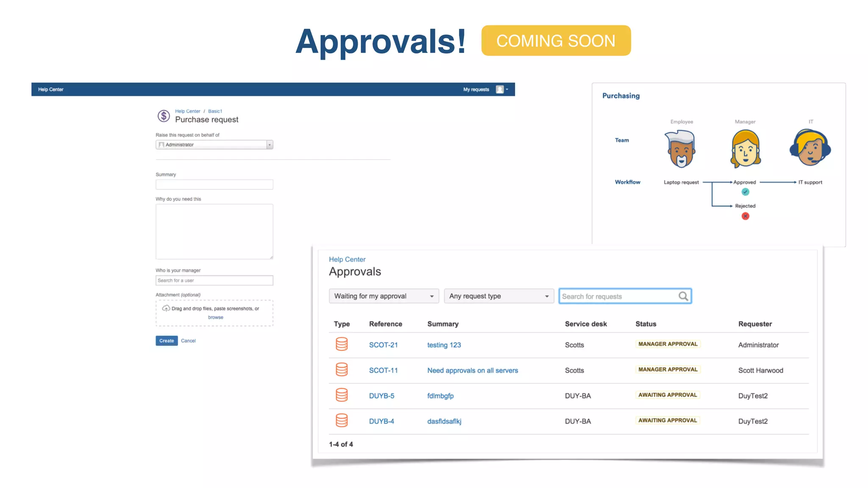Click the Employee avatar in Purchasing diagram

[x=681, y=149]
